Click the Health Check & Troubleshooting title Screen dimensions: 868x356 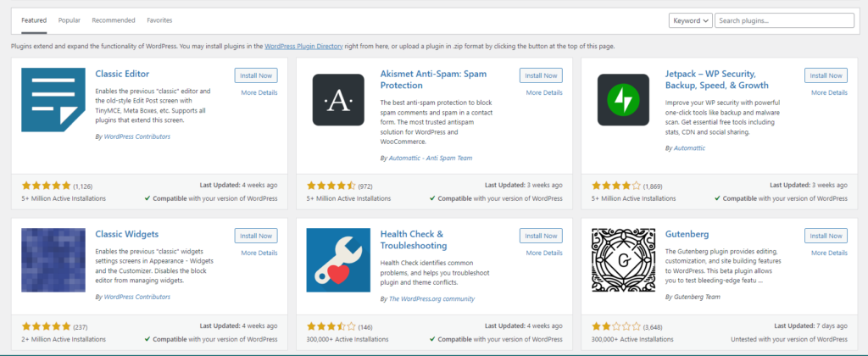[x=414, y=240]
